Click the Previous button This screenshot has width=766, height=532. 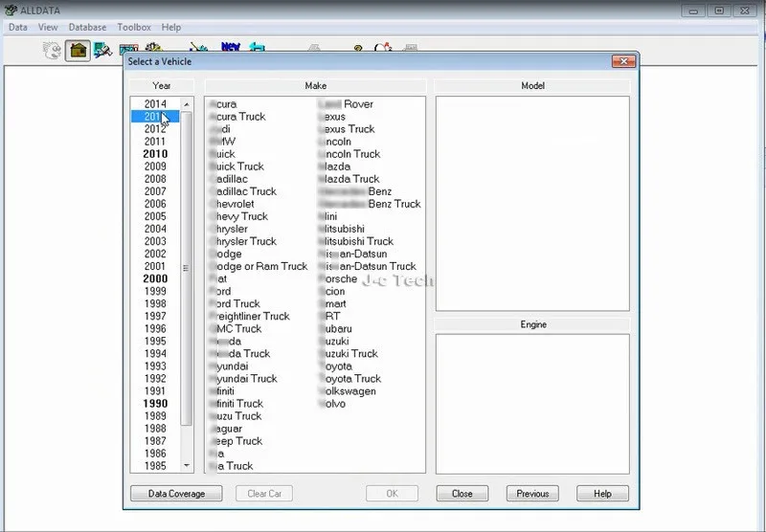[x=532, y=494]
